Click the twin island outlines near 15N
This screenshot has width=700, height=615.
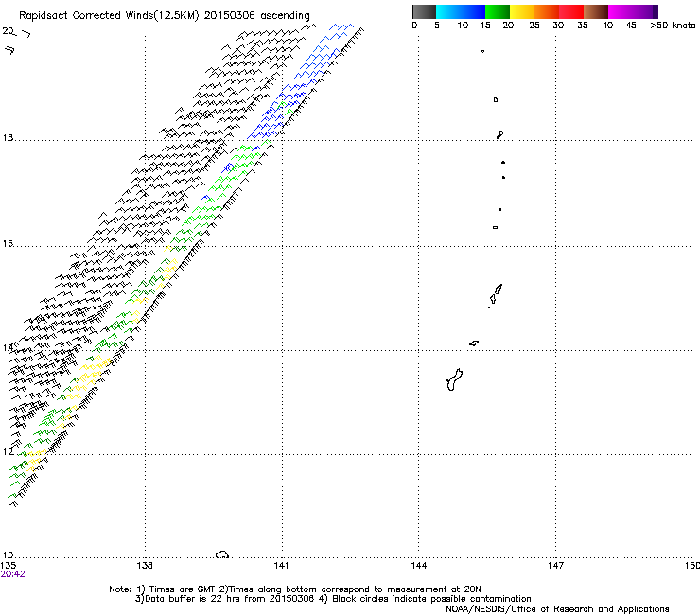pyautogui.click(x=496, y=294)
